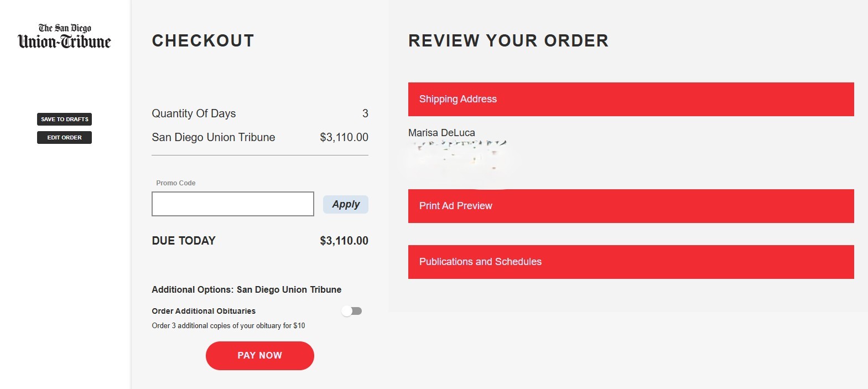Click the Additional Options section heading
868x389 pixels.
point(247,289)
